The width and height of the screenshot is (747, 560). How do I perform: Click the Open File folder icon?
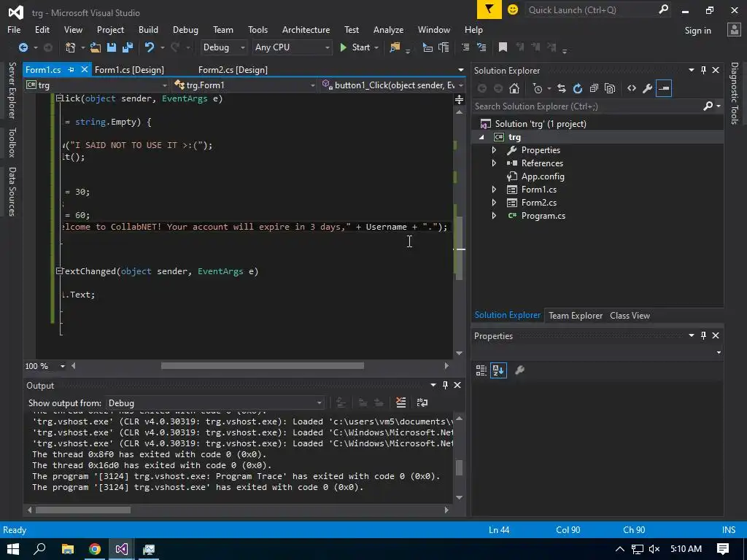(x=96, y=47)
